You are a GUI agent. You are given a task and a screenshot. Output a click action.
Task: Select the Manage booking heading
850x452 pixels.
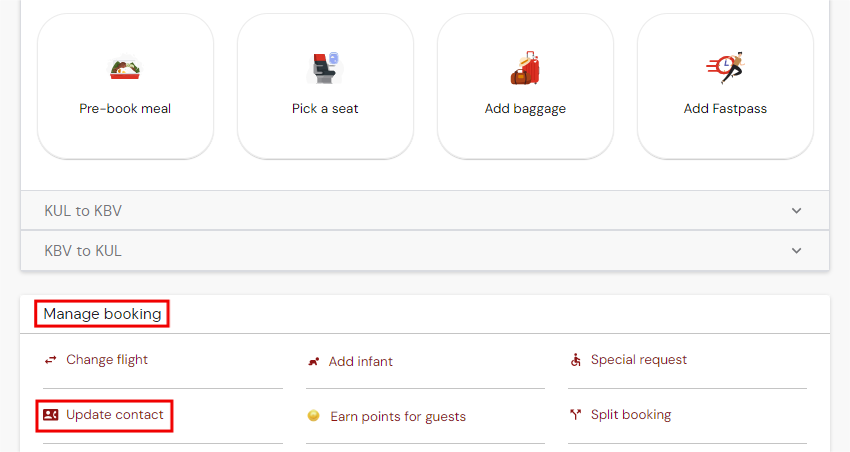coord(102,314)
